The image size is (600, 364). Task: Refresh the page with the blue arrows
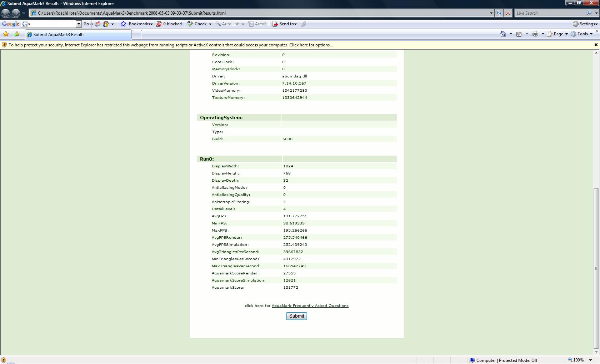499,13
